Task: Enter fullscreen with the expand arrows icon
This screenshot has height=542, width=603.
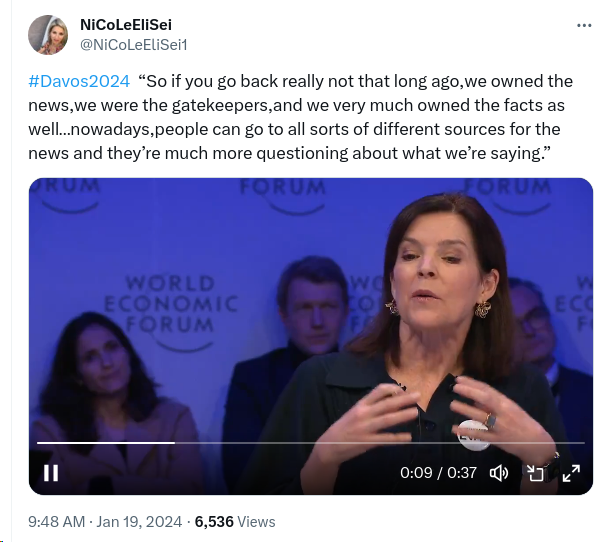Action: [x=571, y=473]
